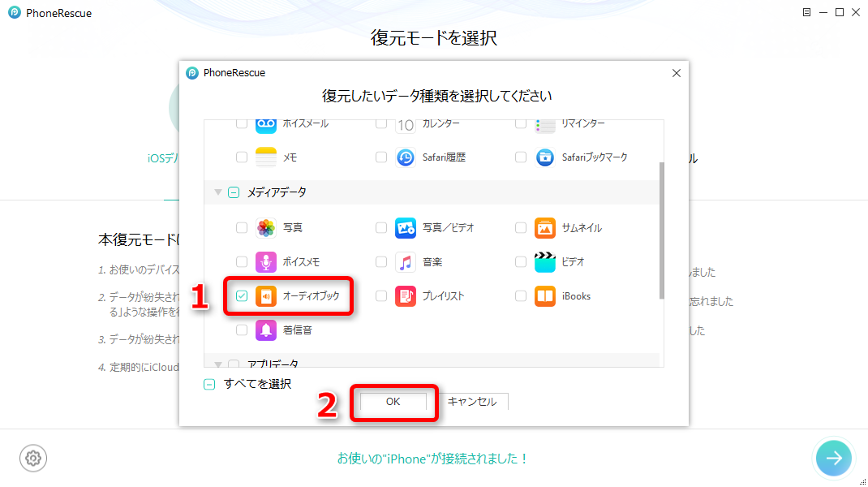The image size is (868, 487).
Task: Click the blue next arrow button
Action: (x=834, y=458)
